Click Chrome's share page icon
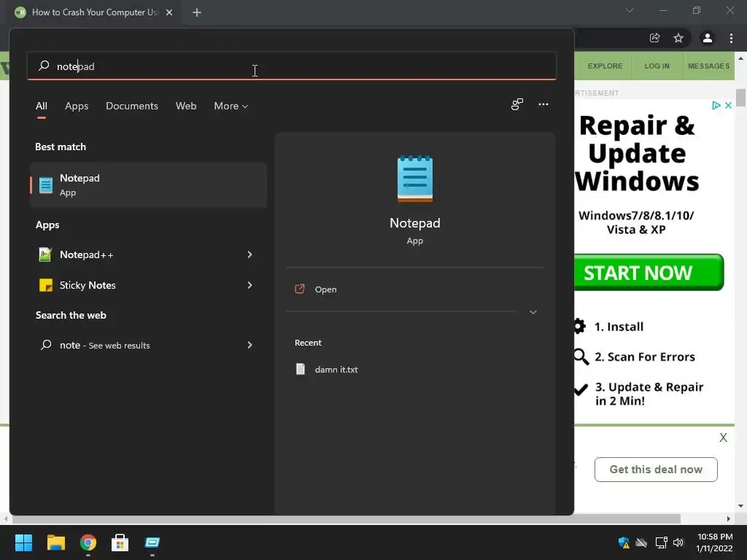The image size is (747, 560). click(655, 38)
